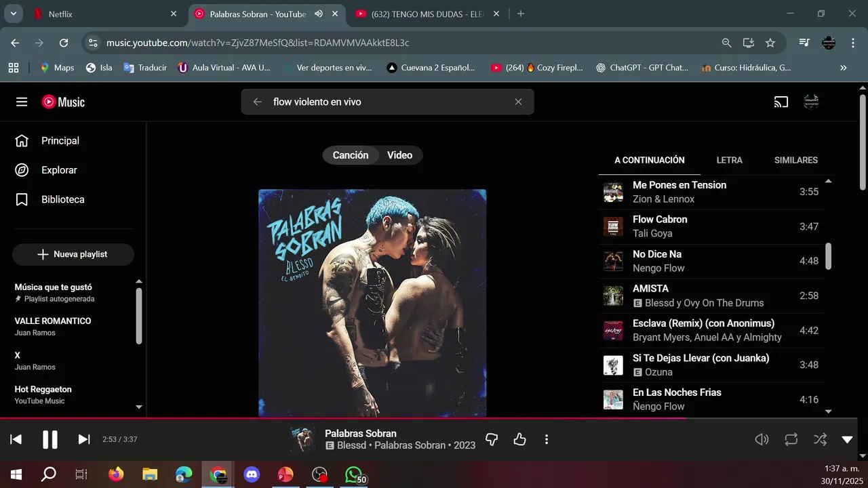Open the YouTube Music account avatar

pyautogui.click(x=811, y=102)
